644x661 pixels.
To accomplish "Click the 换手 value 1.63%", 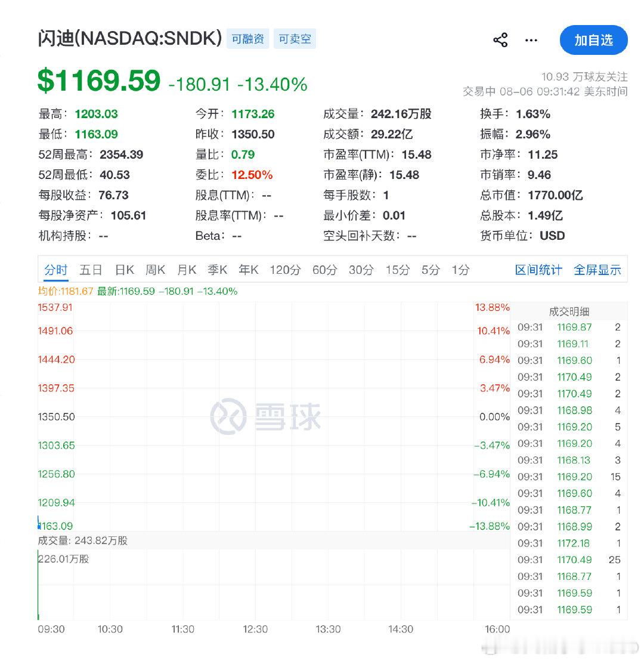I will 533,114.
